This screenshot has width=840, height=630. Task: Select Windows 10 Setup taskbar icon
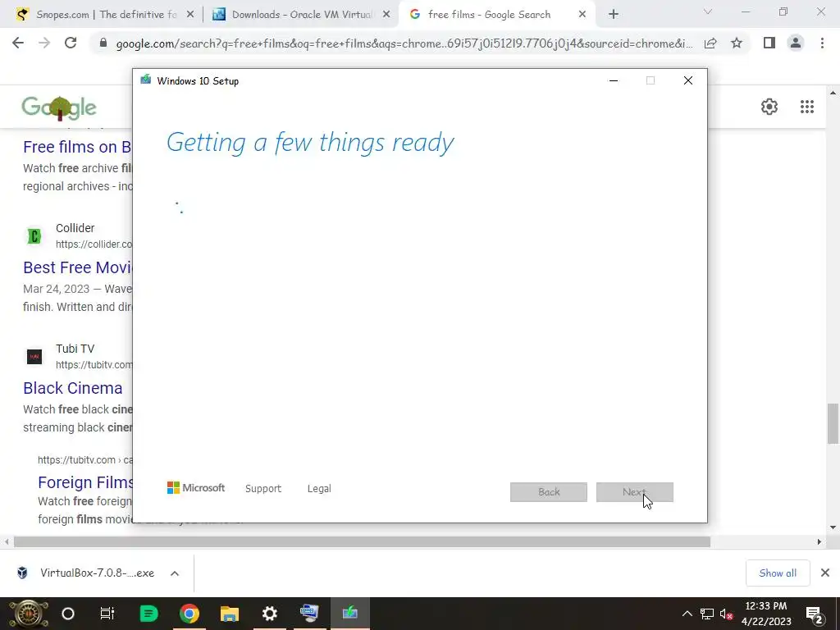pos(349,613)
